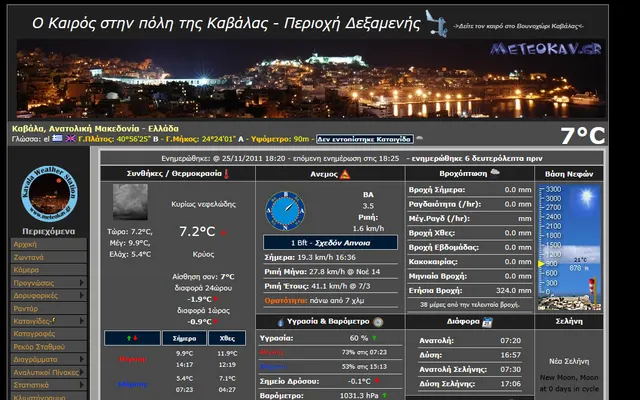
Task: Click the METEOKAV.GR logo in banner
Action: pos(546,49)
